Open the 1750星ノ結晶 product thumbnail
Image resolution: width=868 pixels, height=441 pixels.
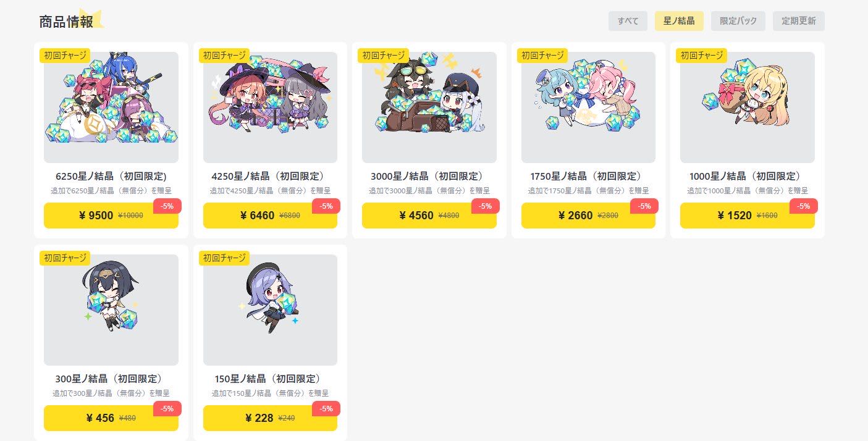click(x=588, y=107)
